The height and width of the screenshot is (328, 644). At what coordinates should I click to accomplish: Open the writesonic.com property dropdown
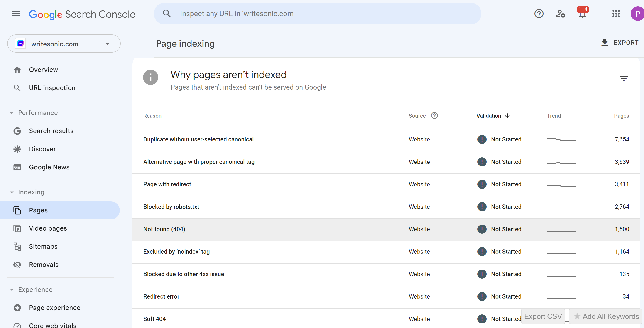pyautogui.click(x=64, y=44)
